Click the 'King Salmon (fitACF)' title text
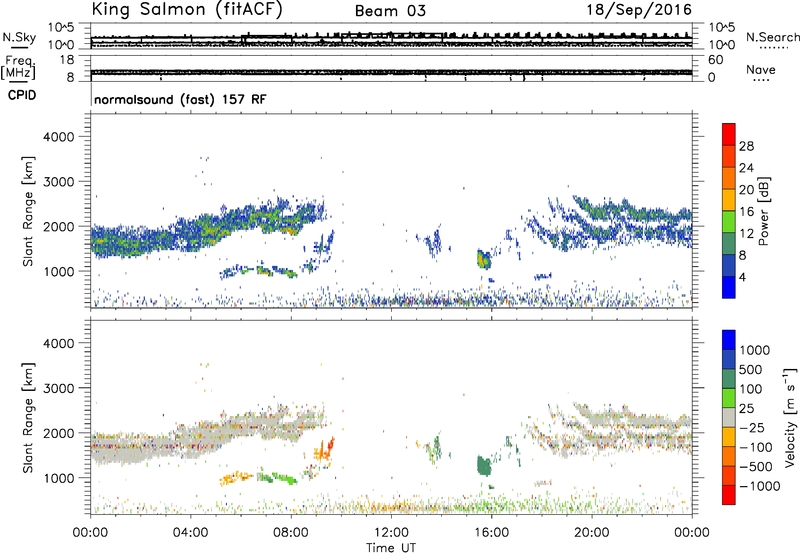Image resolution: width=800 pixels, height=554 pixels. pos(187,10)
